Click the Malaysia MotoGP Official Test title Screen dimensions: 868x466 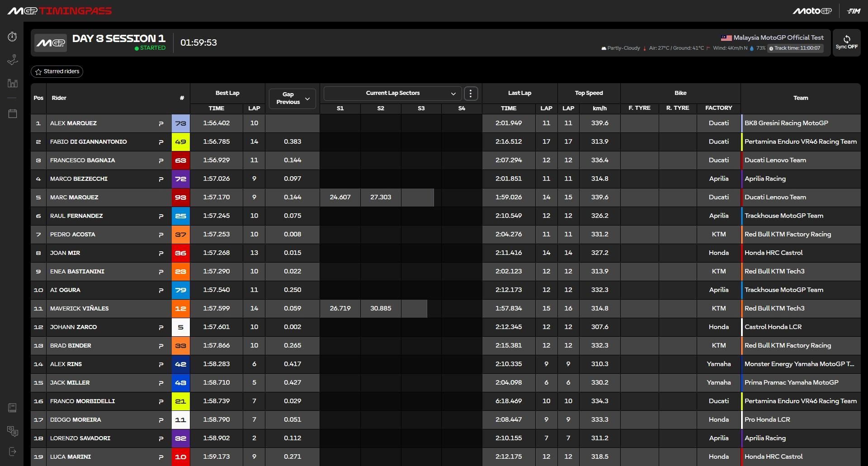(778, 38)
